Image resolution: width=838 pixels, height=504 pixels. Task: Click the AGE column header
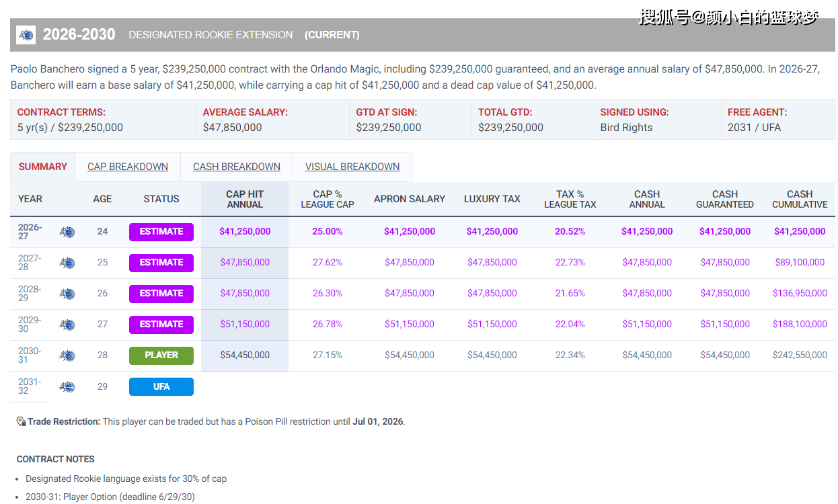102,199
